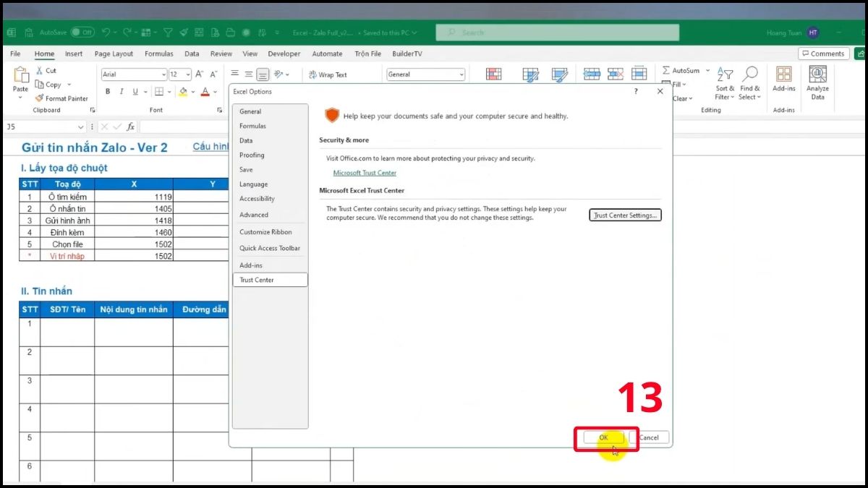
Task: Click the Format as Table icon
Action: point(530,74)
